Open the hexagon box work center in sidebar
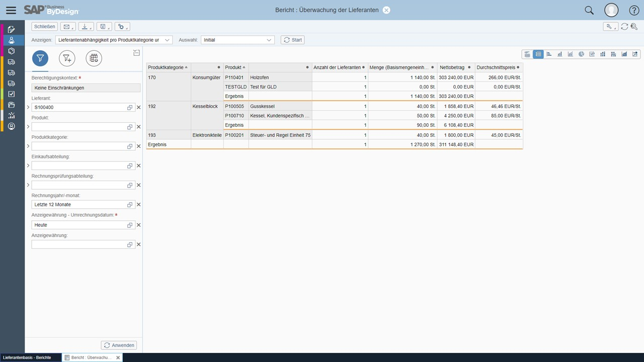This screenshot has width=644, height=362. (12, 51)
